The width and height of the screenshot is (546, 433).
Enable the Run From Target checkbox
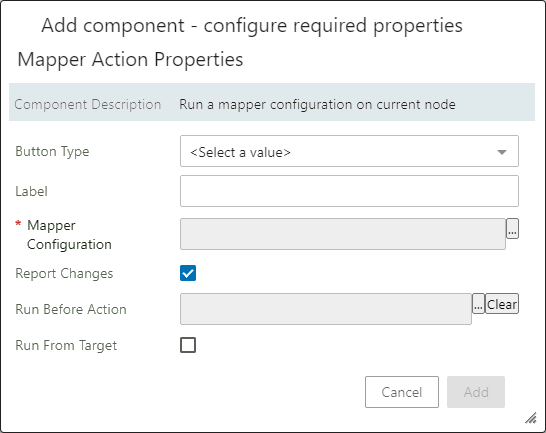tap(188, 345)
